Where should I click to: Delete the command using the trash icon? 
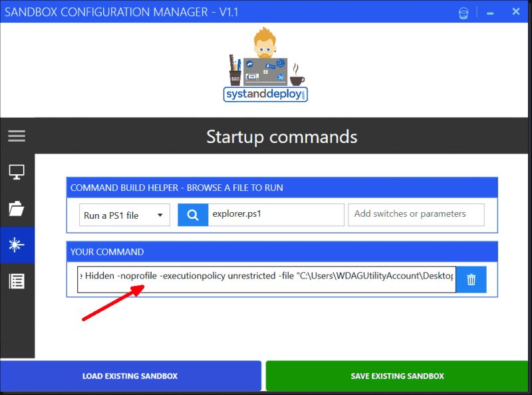pos(471,279)
